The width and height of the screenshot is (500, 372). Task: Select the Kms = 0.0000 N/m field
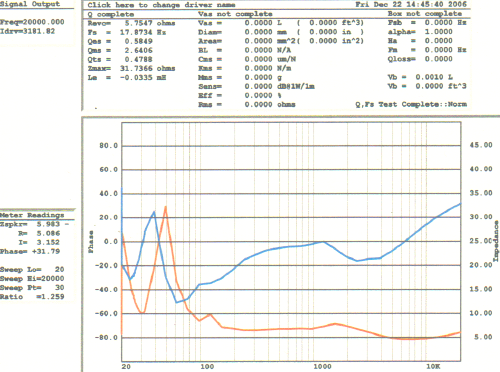pos(245,68)
